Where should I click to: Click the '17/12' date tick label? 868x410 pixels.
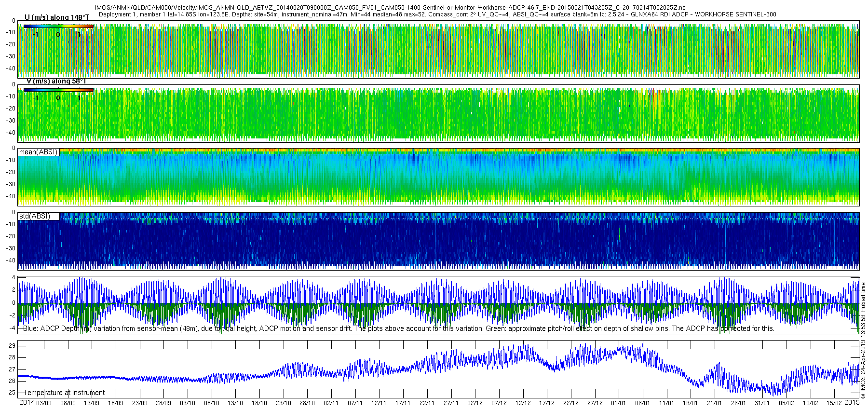[547, 403]
